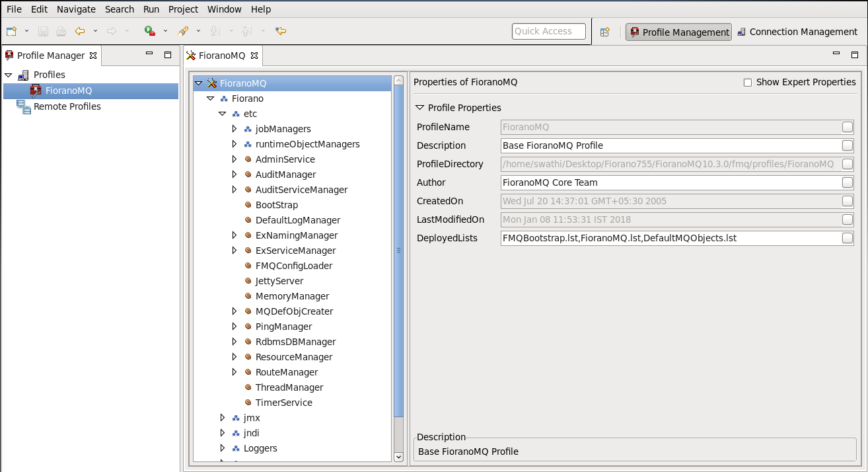Expand the AdminService tree node
868x472 pixels.
point(234,159)
